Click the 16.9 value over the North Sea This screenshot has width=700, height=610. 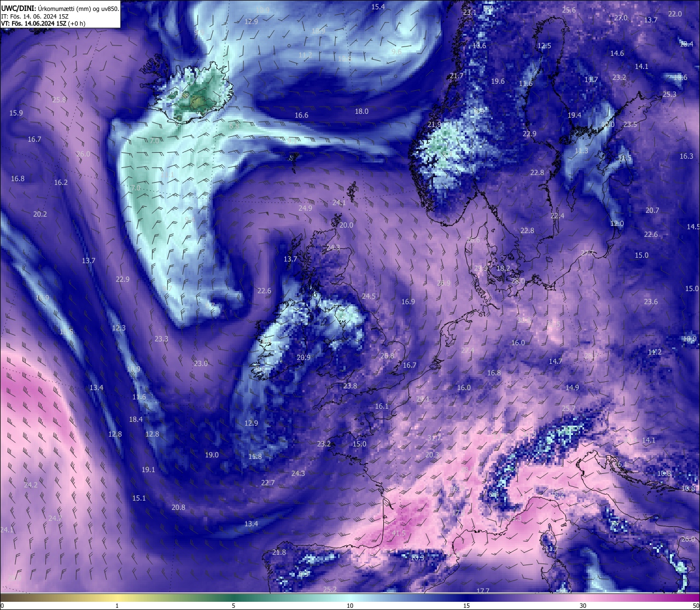tap(408, 301)
